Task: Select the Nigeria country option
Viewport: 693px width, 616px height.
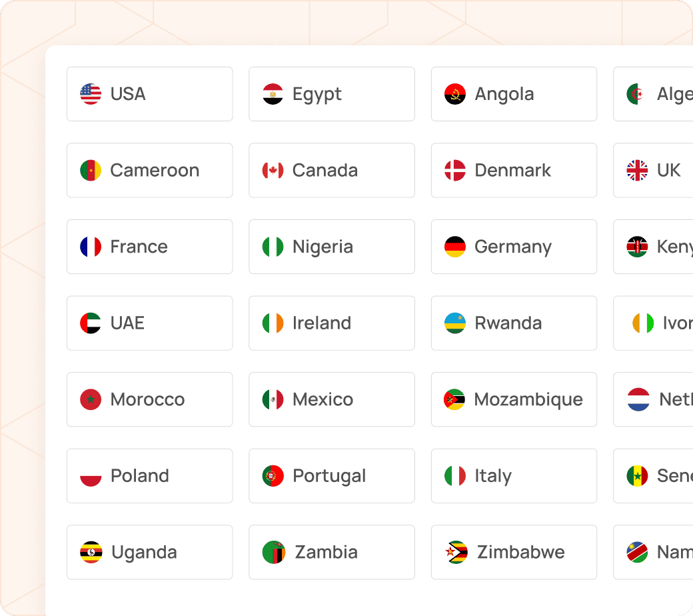Action: [x=331, y=247]
